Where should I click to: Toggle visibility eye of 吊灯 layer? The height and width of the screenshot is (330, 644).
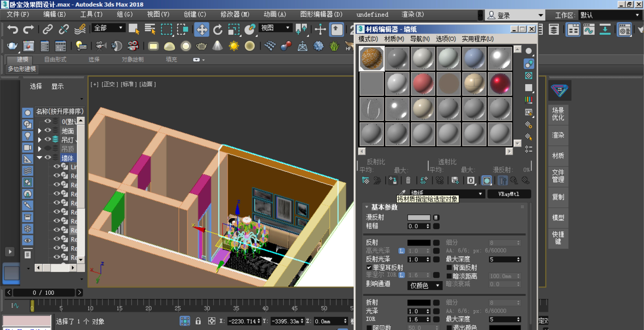tap(47, 139)
